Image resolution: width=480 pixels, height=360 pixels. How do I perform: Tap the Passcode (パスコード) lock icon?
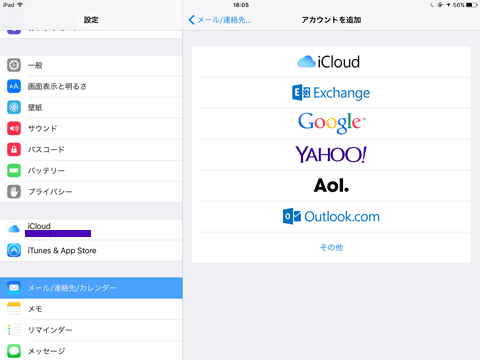tap(14, 149)
